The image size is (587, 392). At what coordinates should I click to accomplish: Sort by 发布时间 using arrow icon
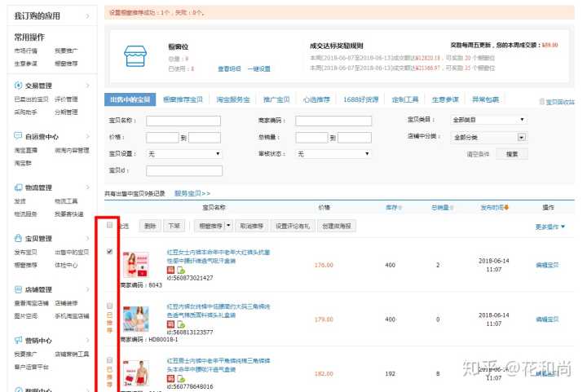pos(508,207)
